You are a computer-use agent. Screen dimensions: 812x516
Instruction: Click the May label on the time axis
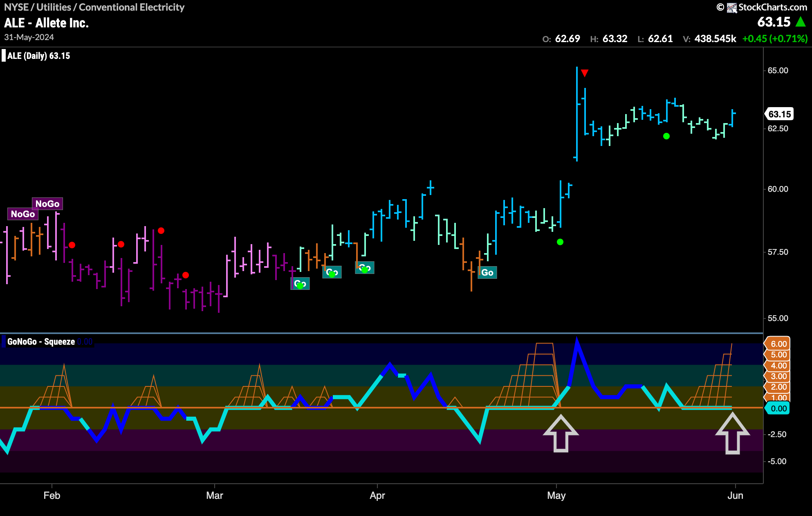pos(556,496)
